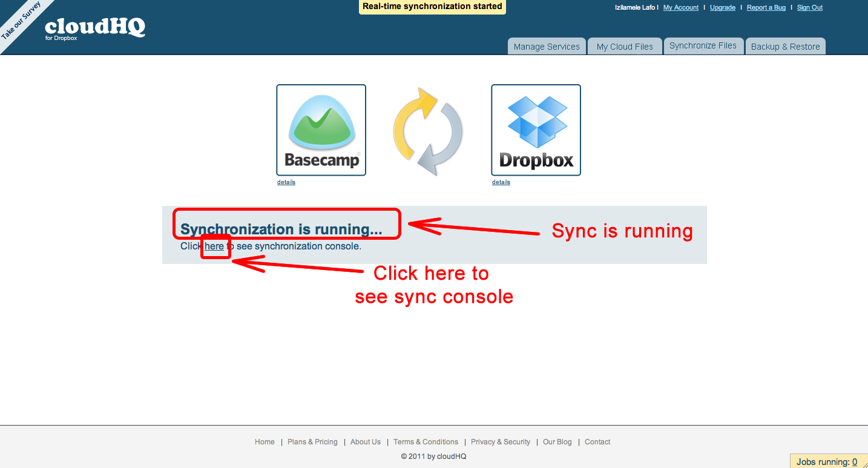Viewport: 868px width, 468px height.
Task: Select the Synchronize Files tab
Action: point(703,45)
